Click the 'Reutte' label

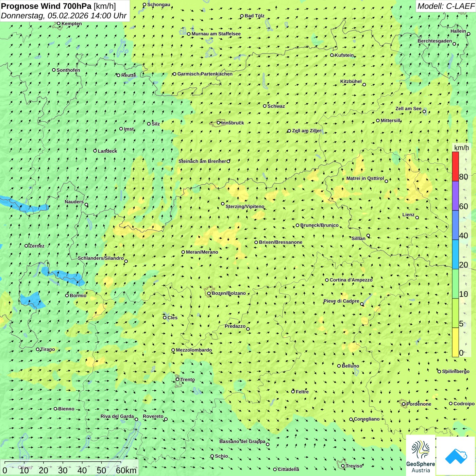click(x=129, y=75)
